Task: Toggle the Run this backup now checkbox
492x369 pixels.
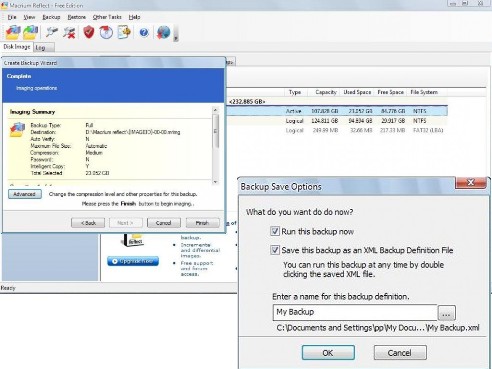Action: point(275,231)
